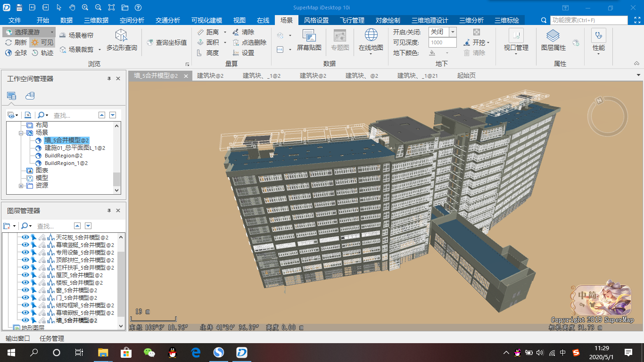Click 刷新 refresh button
The image size is (644, 362).
16,42
